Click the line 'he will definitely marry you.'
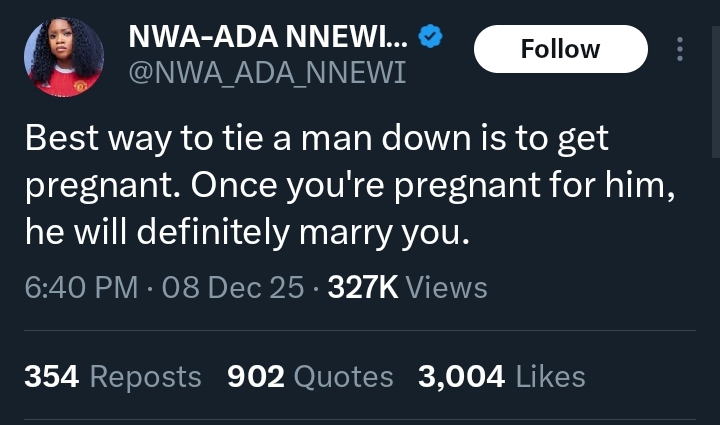 (245, 233)
